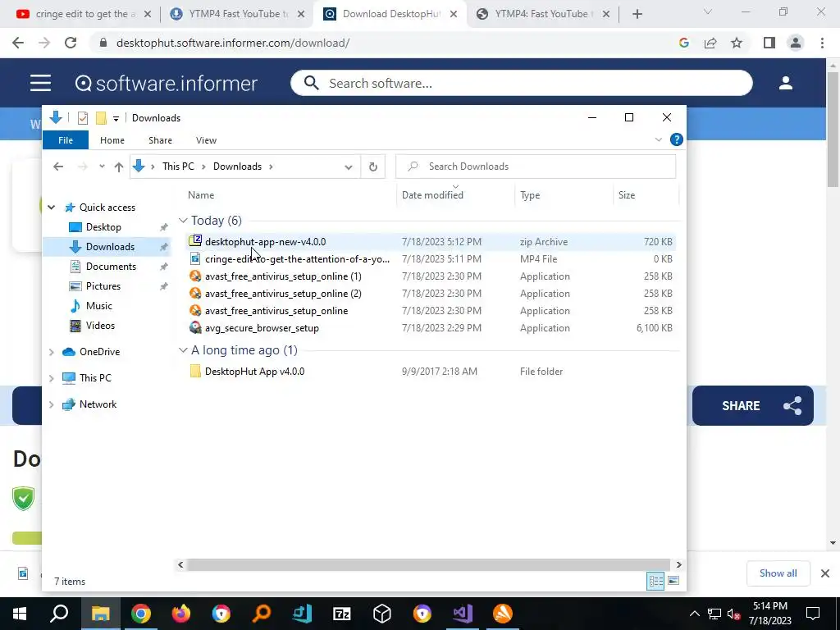Click the Explorer help question mark icon
840x630 pixels.
677,139
